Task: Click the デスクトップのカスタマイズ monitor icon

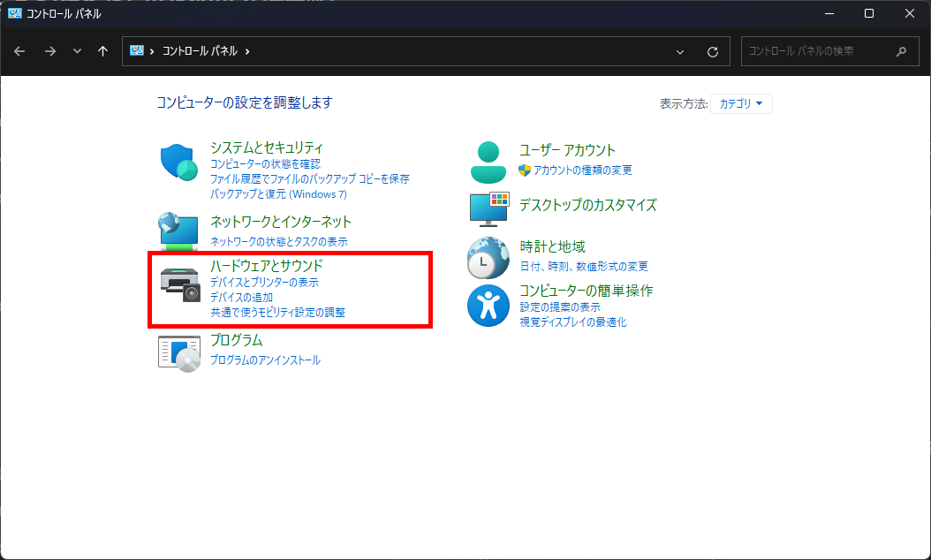Action: 488,211
